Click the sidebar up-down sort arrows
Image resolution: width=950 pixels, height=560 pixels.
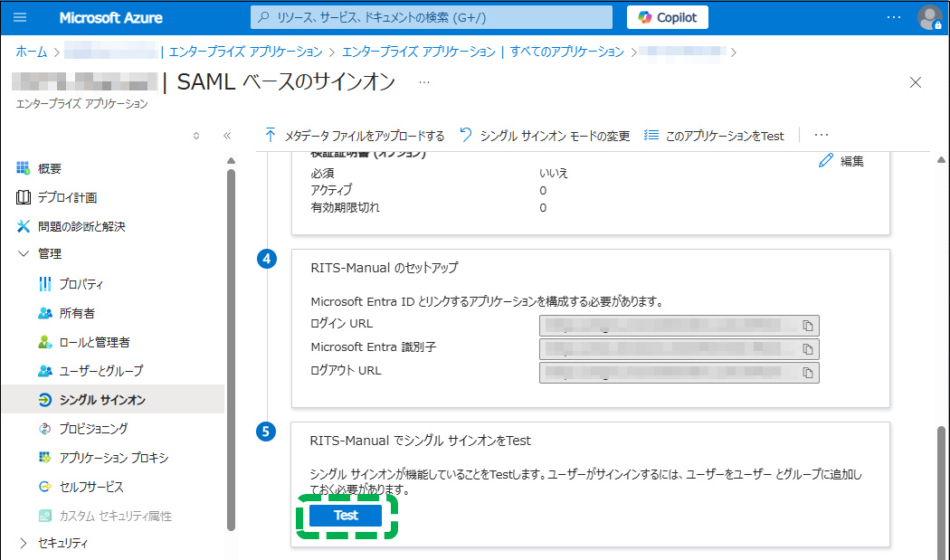pyautogui.click(x=195, y=136)
